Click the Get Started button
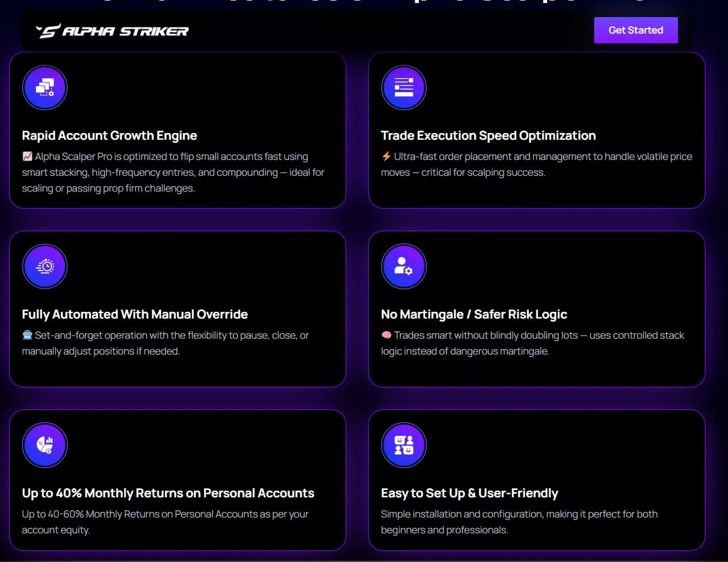 [x=636, y=31]
